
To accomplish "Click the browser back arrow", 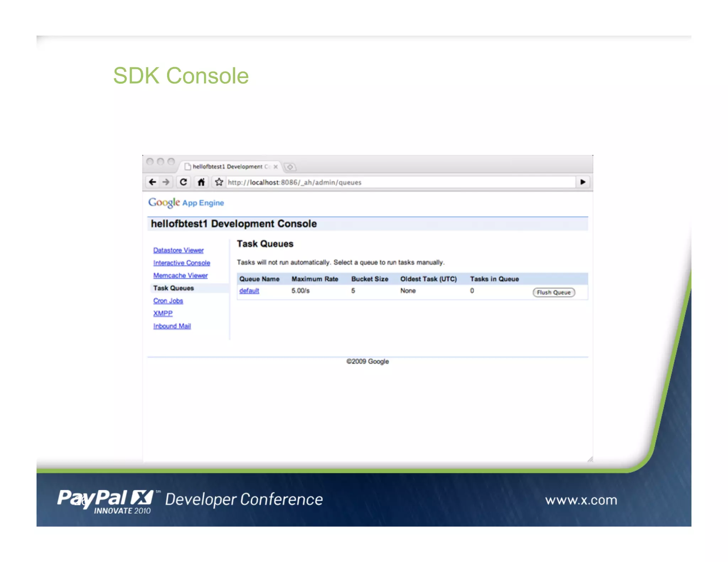I will (x=152, y=182).
